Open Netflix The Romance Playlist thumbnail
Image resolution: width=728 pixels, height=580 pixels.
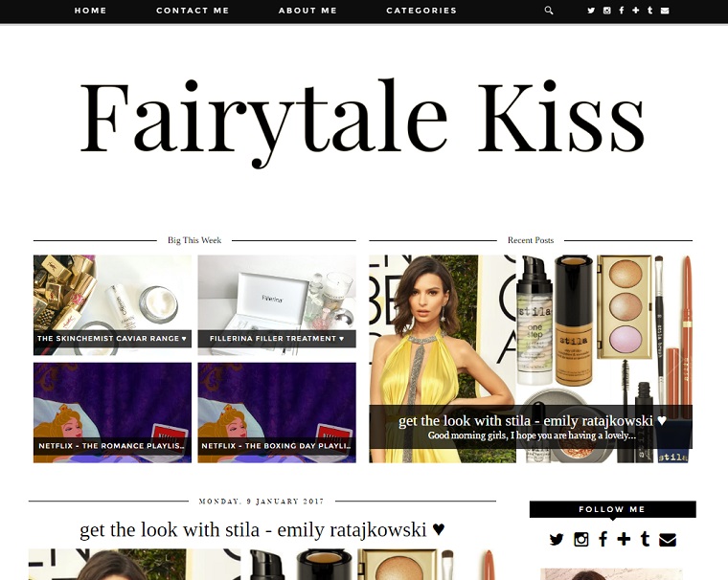[x=112, y=413]
